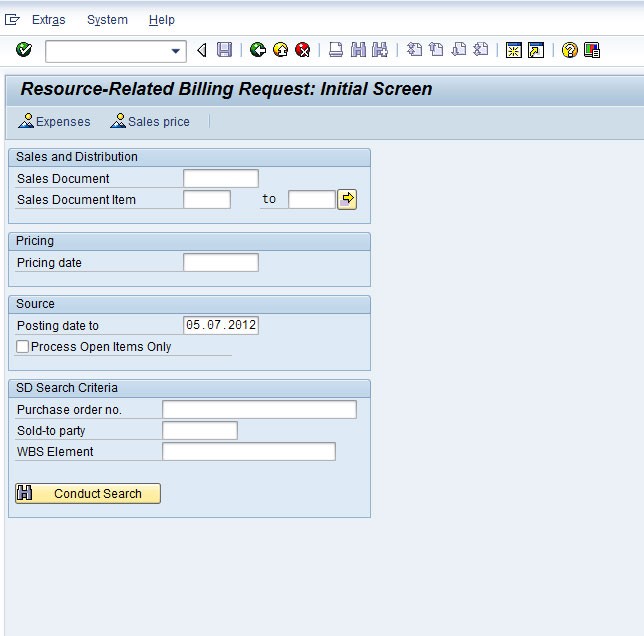Click the Next Page icon
The height and width of the screenshot is (636, 644).
point(459,50)
